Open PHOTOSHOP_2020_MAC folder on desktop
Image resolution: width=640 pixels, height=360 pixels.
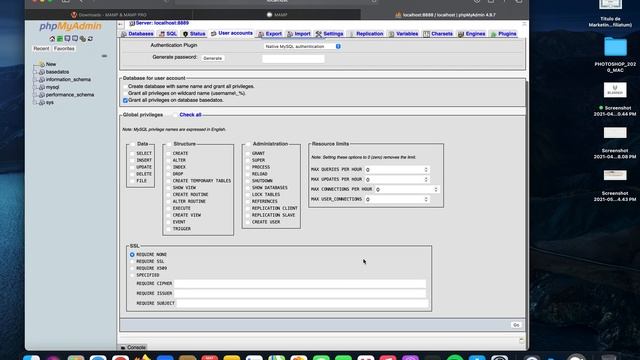[615, 47]
